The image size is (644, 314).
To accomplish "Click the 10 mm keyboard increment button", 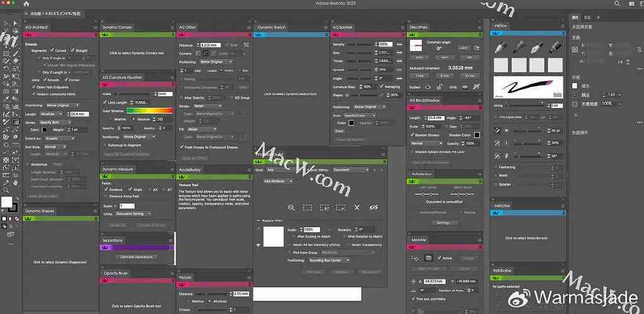I will pyautogui.click(x=470, y=76).
